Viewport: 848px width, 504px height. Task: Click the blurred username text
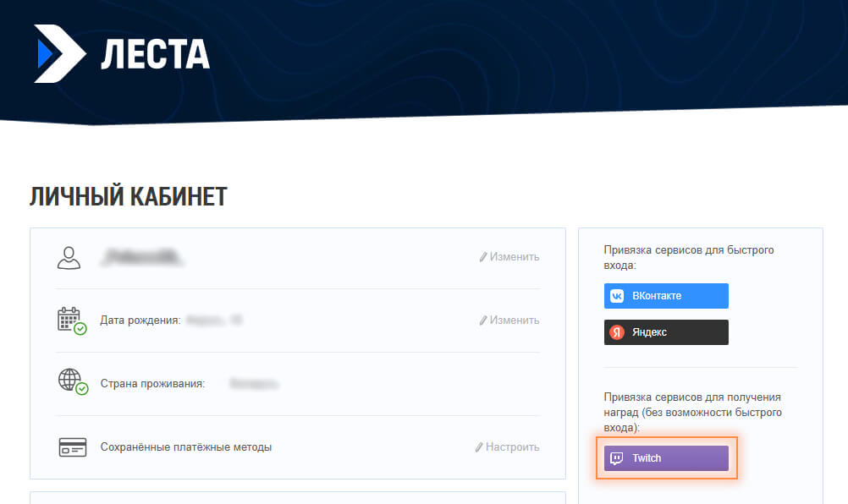coord(142,257)
